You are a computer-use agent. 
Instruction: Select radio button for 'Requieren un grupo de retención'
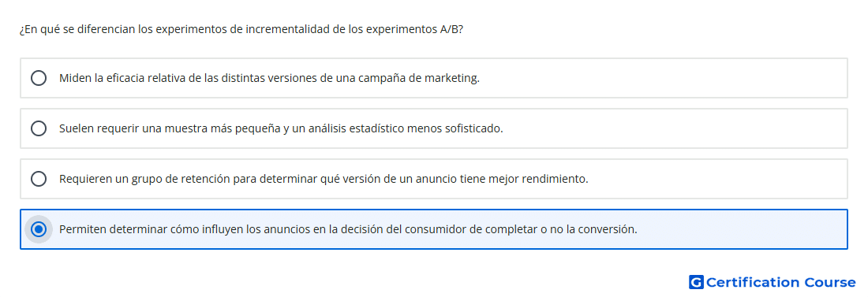click(x=39, y=179)
